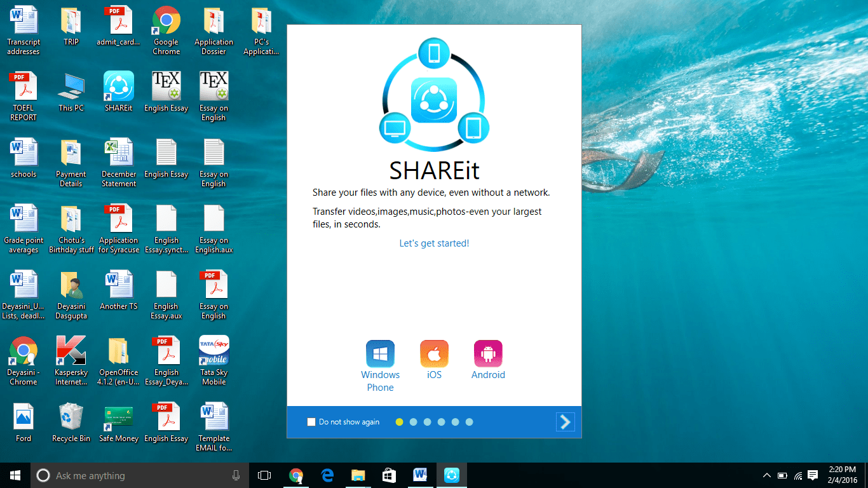
Task: Select This PC desktop icon
Action: click(71, 86)
